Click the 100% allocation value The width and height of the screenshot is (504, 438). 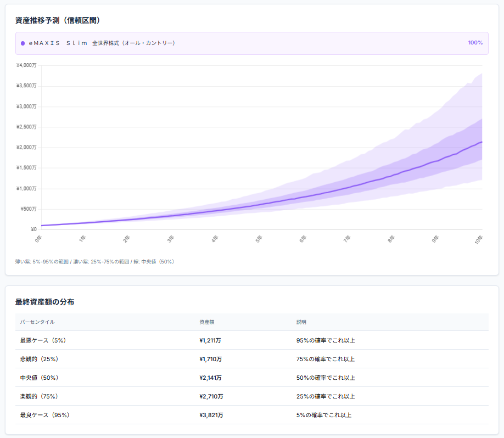[x=475, y=43]
